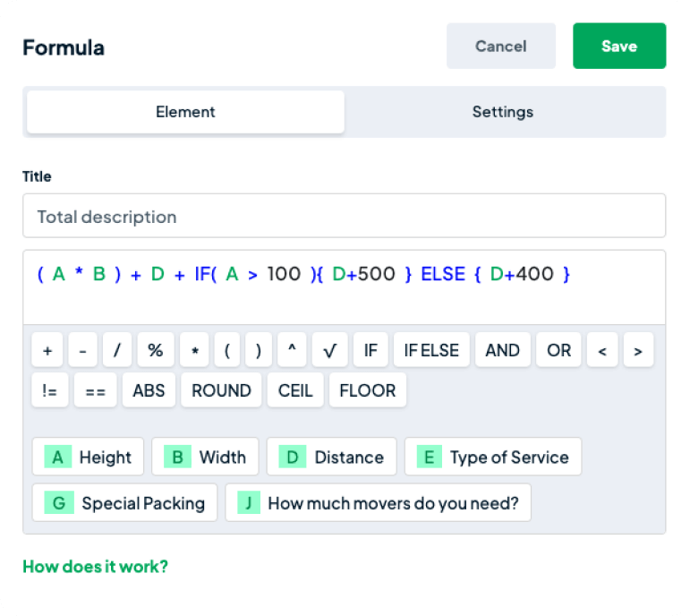Insert the IF ELSE condition

point(430,350)
